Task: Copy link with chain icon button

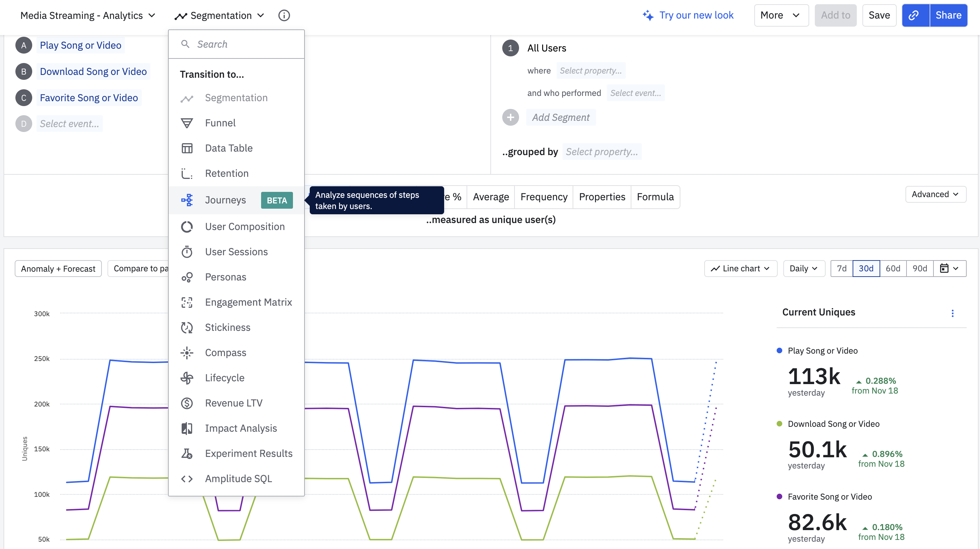Action: tap(915, 15)
